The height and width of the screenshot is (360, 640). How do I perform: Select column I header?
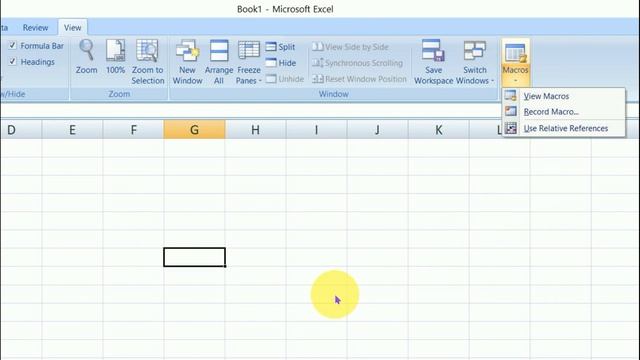pyautogui.click(x=316, y=130)
